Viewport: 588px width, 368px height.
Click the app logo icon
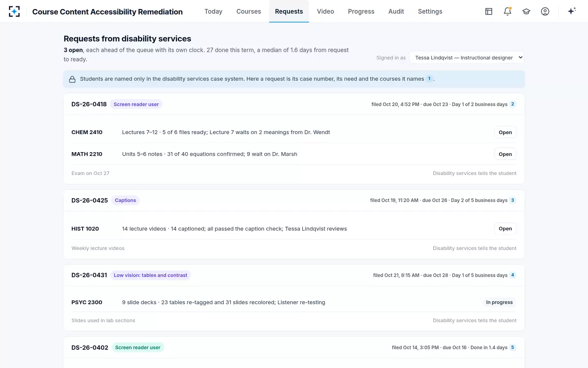[x=14, y=11]
